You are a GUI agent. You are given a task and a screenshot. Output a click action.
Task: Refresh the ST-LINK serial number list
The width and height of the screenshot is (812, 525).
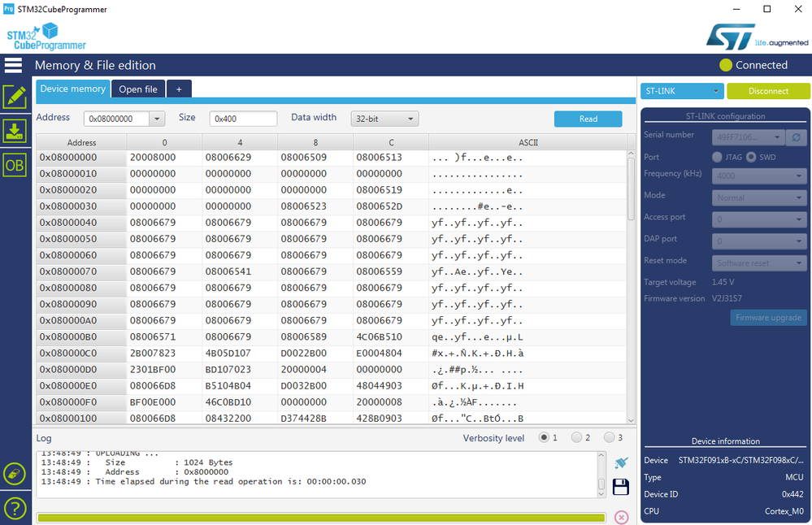(x=796, y=137)
